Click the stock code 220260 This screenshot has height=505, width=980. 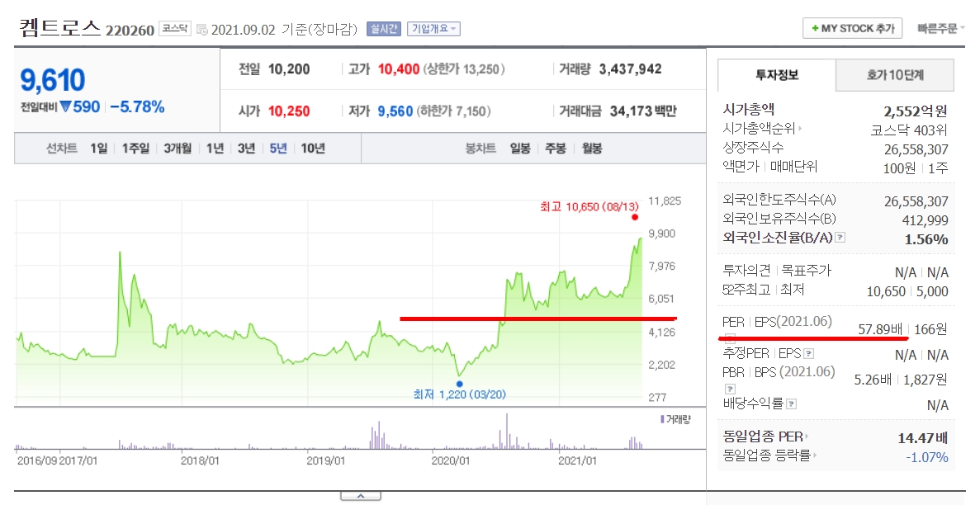[130, 30]
